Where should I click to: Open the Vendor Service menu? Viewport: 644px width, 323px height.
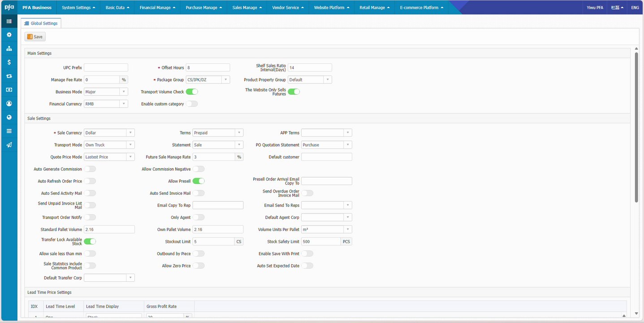point(288,8)
